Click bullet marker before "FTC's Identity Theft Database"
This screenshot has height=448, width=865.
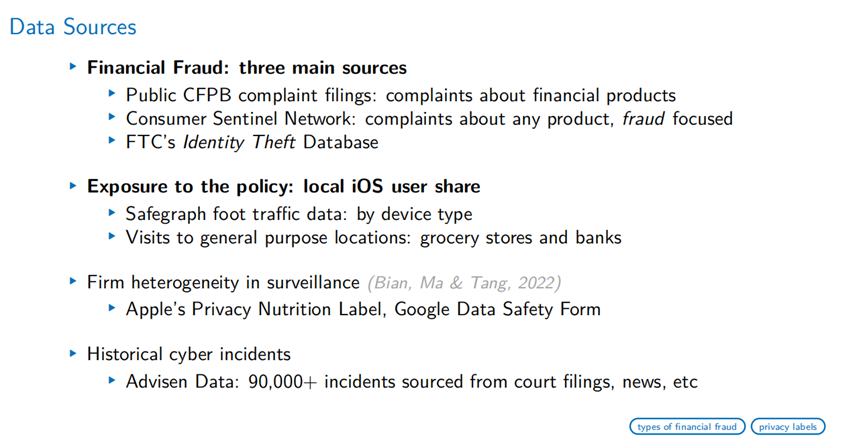(111, 142)
